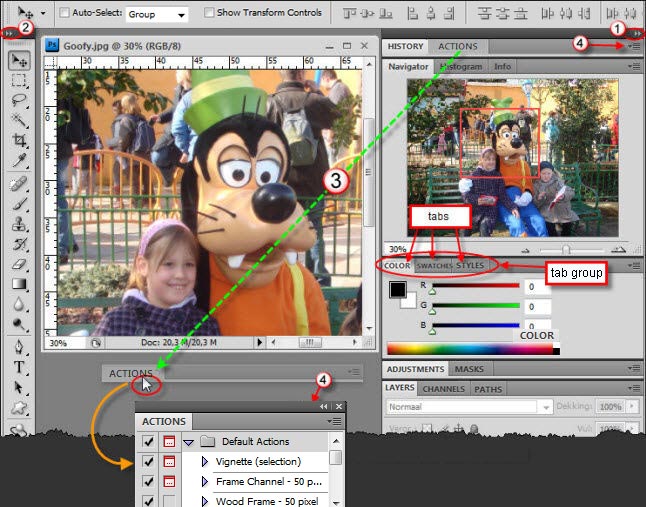Click Align Top Edges in options bar

point(349,14)
